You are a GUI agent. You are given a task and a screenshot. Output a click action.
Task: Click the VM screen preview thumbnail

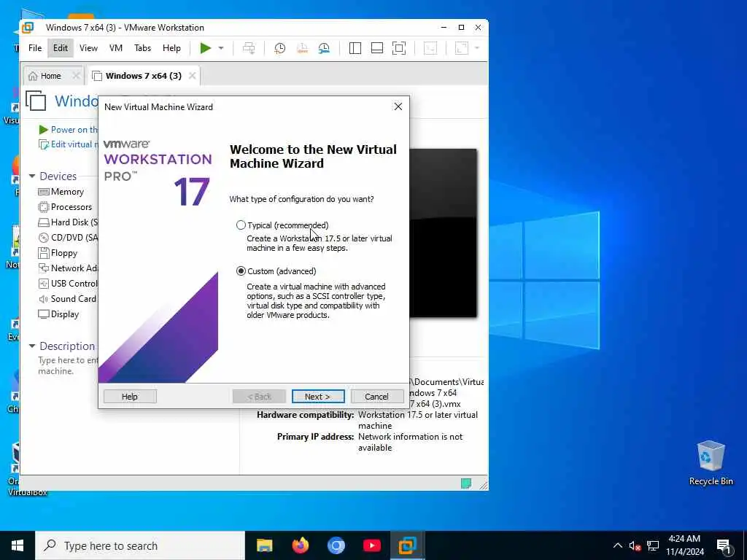coord(443,233)
